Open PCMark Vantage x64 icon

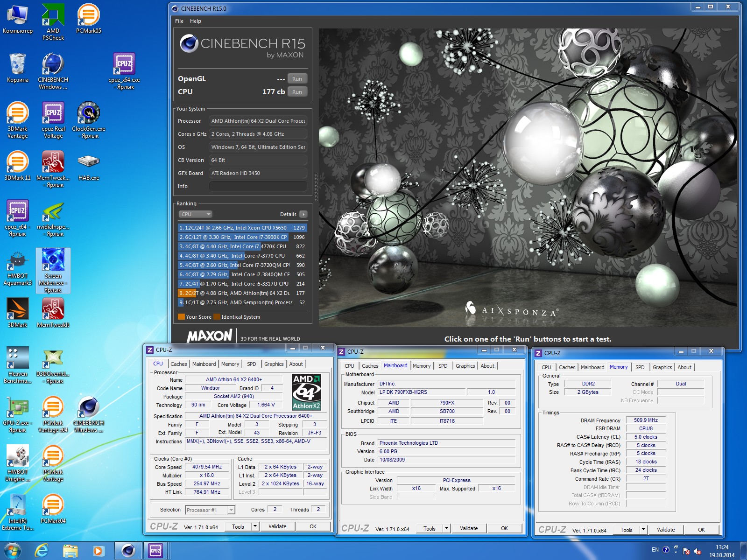coord(53,414)
